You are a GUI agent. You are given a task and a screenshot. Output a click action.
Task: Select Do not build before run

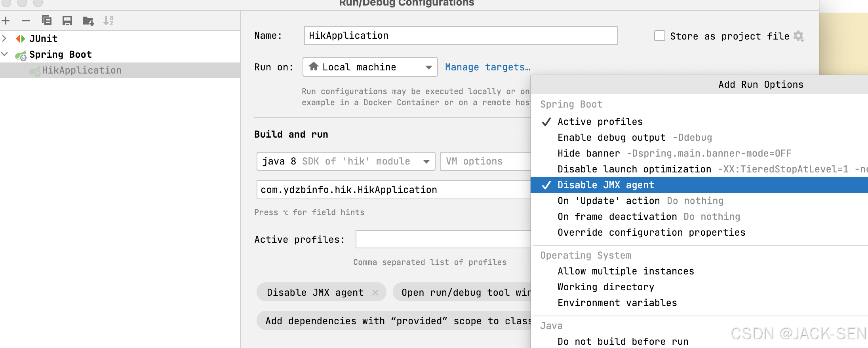click(x=699, y=341)
